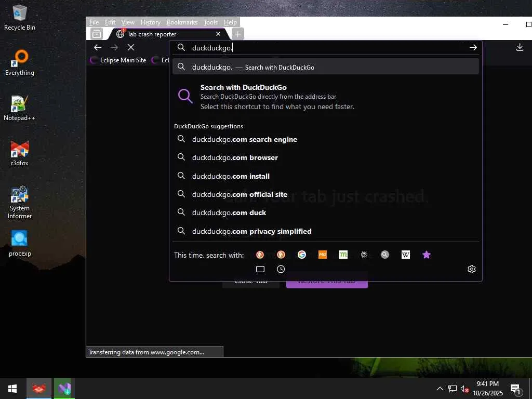Pick suggestion duckduckgo.com browser
Image resolution: width=532 pixels, height=399 pixels.
pos(326,158)
